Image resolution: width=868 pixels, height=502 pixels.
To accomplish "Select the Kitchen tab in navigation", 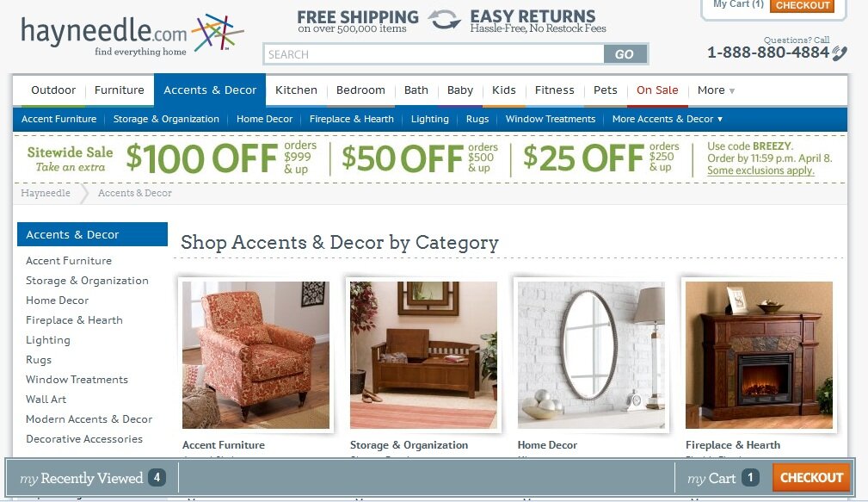I will (296, 90).
